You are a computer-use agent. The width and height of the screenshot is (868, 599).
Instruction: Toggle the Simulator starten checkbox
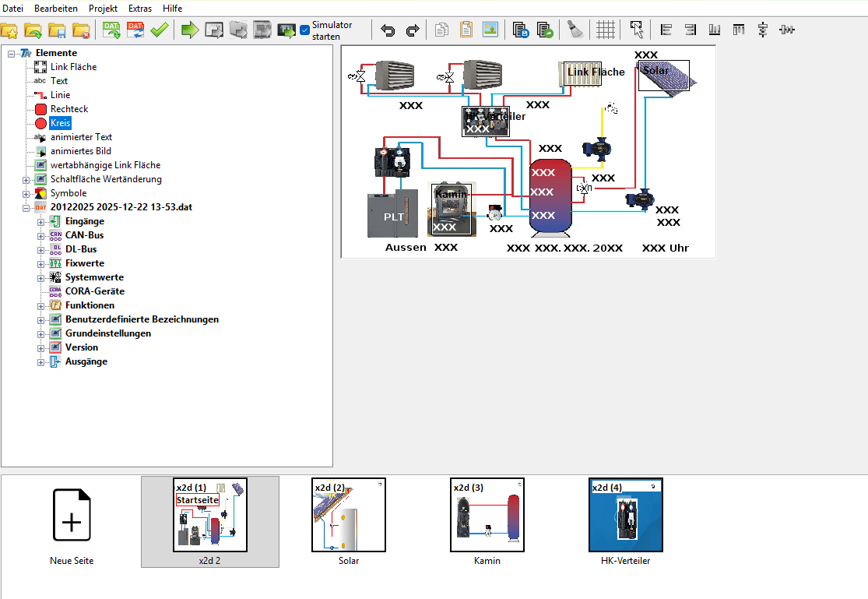coord(305,30)
